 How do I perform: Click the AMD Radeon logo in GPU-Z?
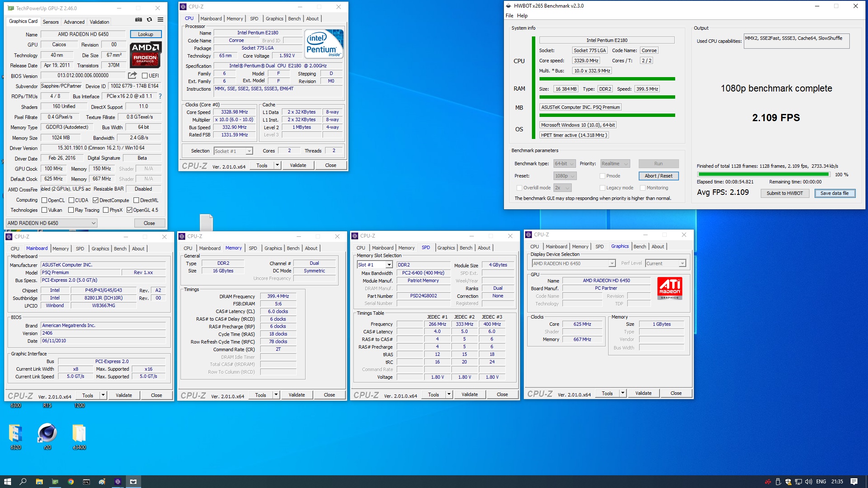[145, 55]
